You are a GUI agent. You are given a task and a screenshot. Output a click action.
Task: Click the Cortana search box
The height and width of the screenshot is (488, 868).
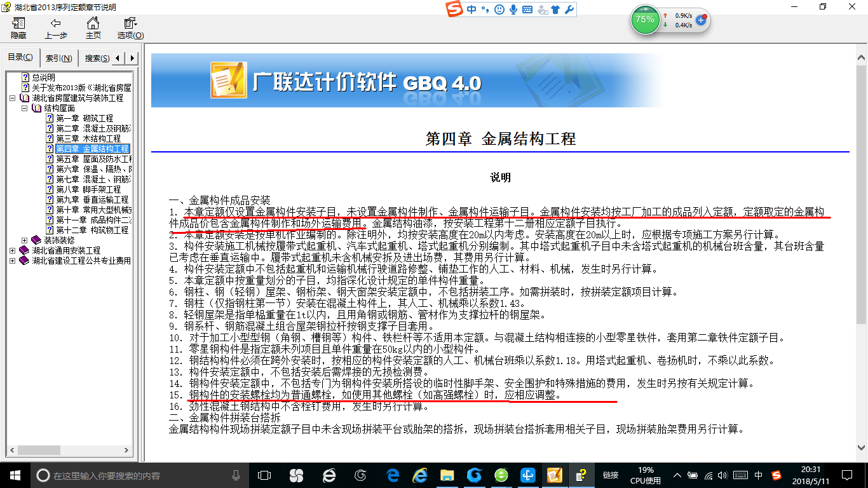[140, 475]
